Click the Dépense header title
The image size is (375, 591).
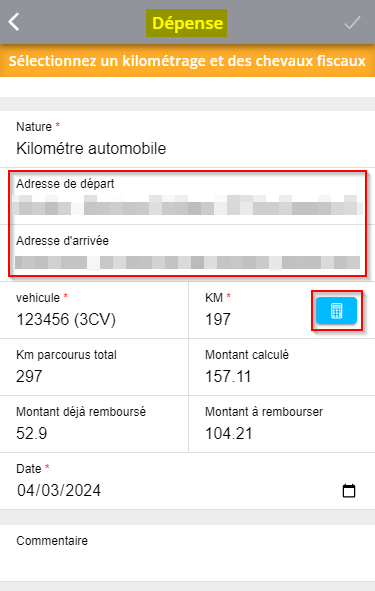[x=187, y=23]
